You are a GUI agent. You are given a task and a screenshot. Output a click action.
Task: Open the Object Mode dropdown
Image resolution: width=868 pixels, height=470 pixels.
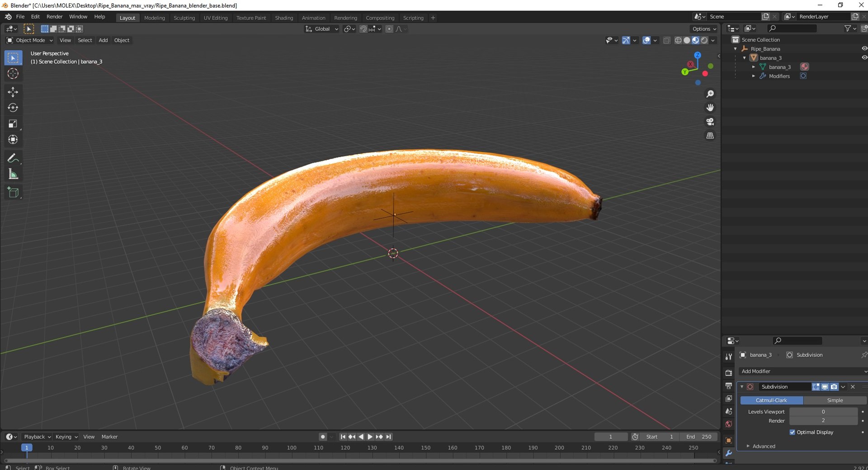pos(30,40)
